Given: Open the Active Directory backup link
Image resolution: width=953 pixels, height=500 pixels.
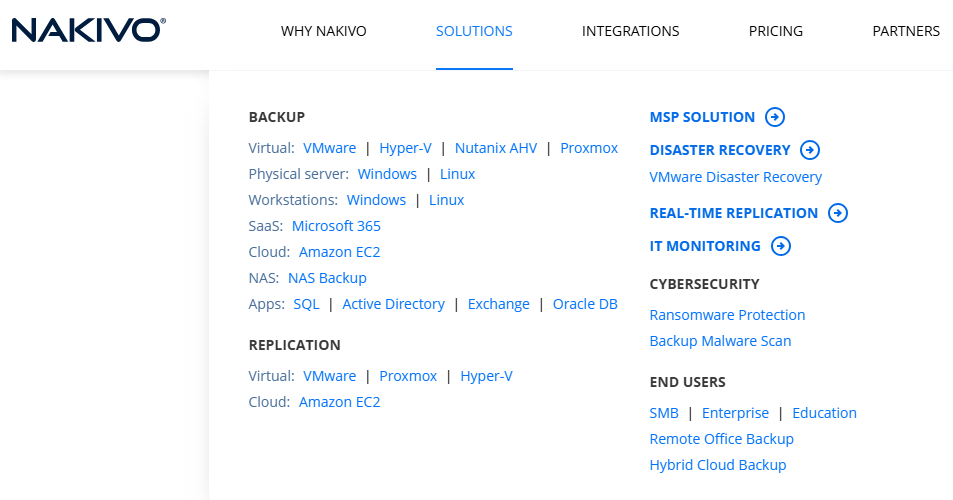Looking at the screenshot, I should [x=393, y=304].
